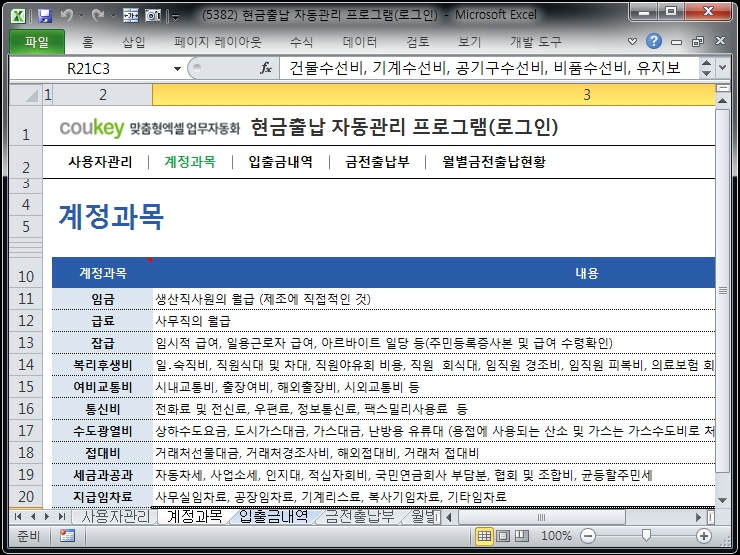Open Customize Quick Access Toolbar dropdown
The height and width of the screenshot is (555, 740).
[x=175, y=17]
